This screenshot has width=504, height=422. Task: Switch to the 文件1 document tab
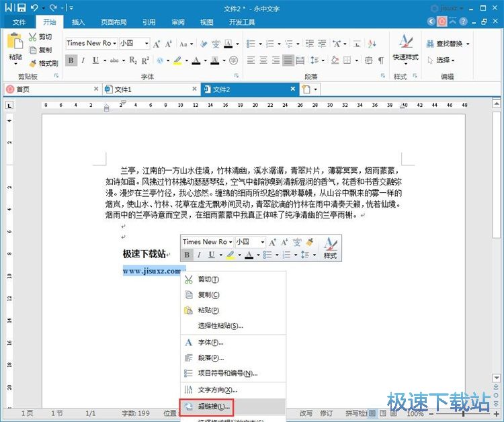151,89
